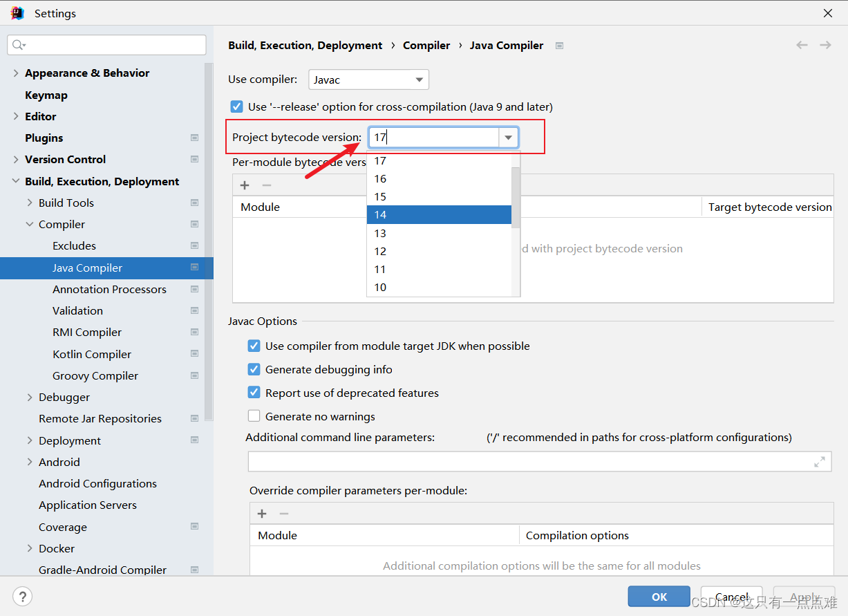The image size is (848, 616).
Task: Disable Generate debugging info
Action: (x=254, y=370)
